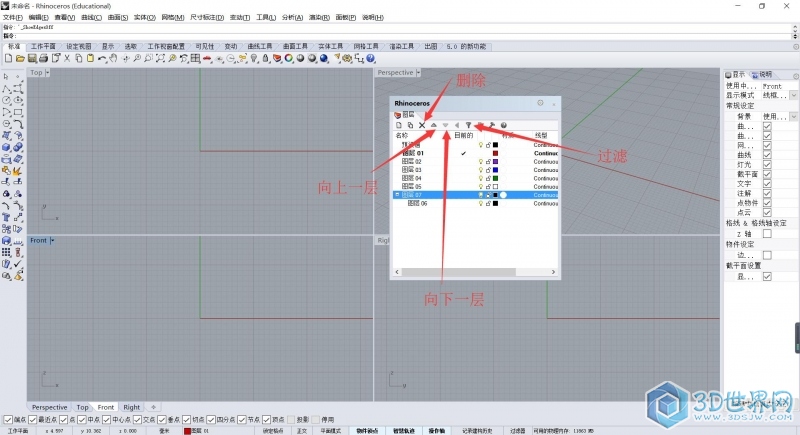
Task: Click the lock icon in the main toolbar
Action: pos(265,59)
